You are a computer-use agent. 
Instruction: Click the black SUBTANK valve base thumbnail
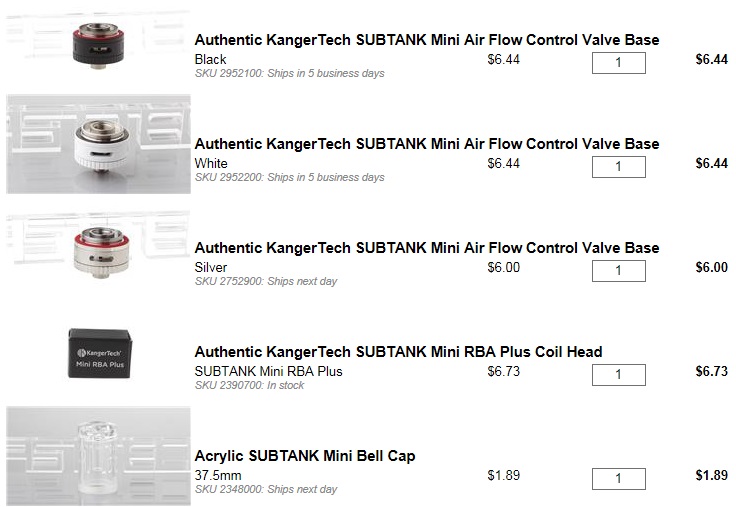click(x=98, y=46)
